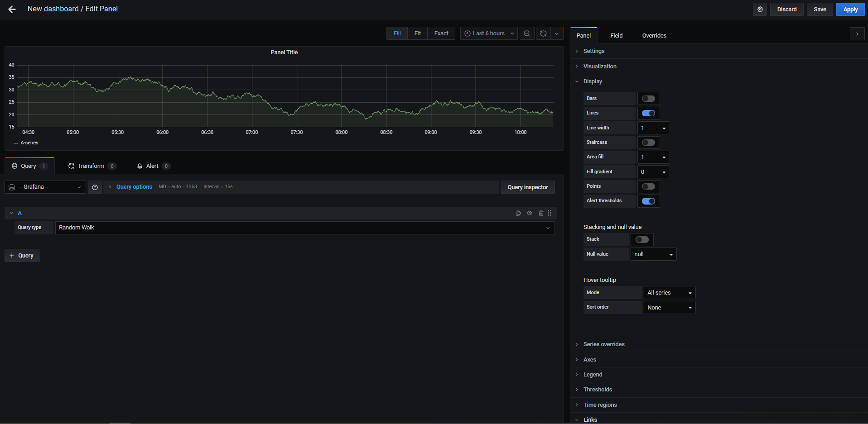The height and width of the screenshot is (424, 868).
Task: Click the zoom out time range icon
Action: click(x=527, y=33)
